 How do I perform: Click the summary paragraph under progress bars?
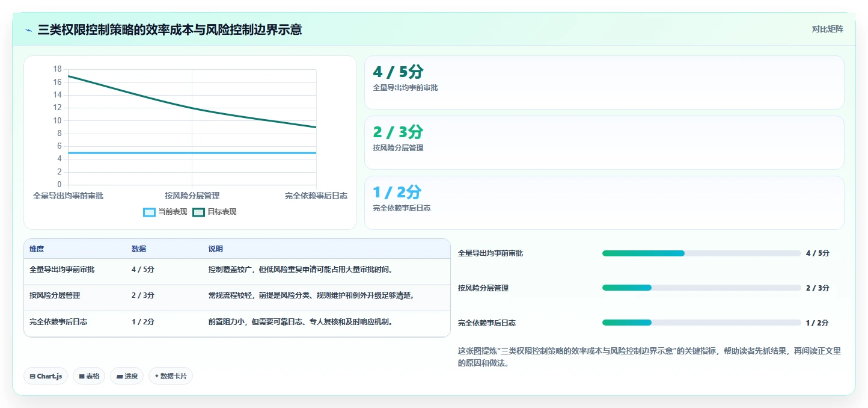pyautogui.click(x=649, y=357)
